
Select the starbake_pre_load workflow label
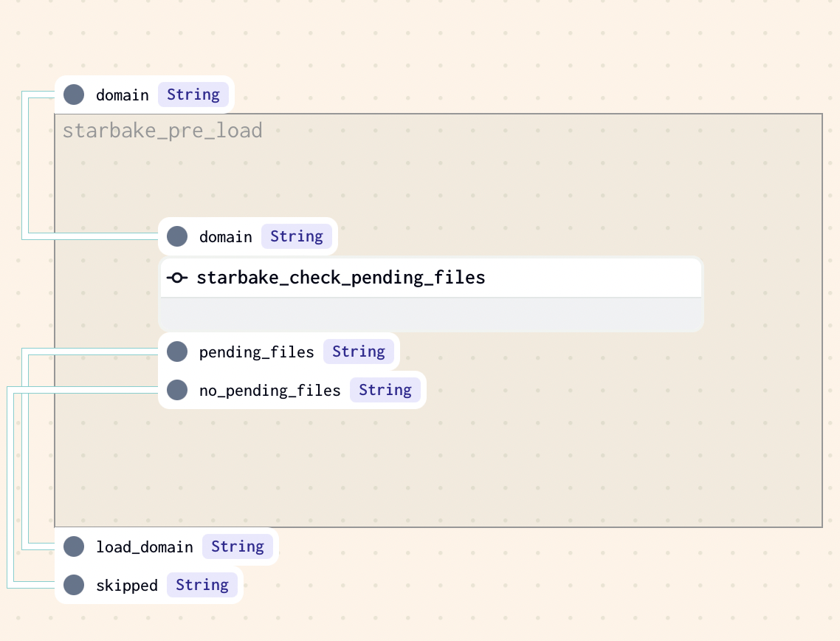(162, 131)
